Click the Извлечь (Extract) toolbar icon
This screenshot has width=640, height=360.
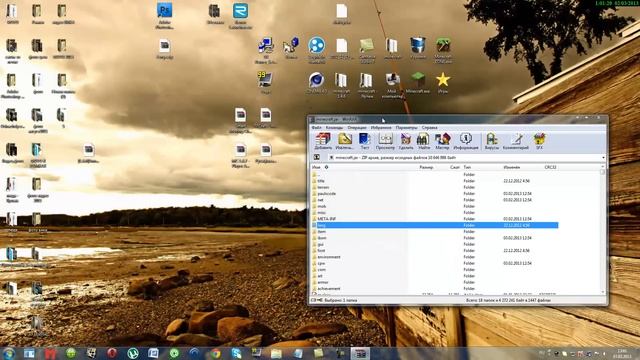tap(344, 141)
